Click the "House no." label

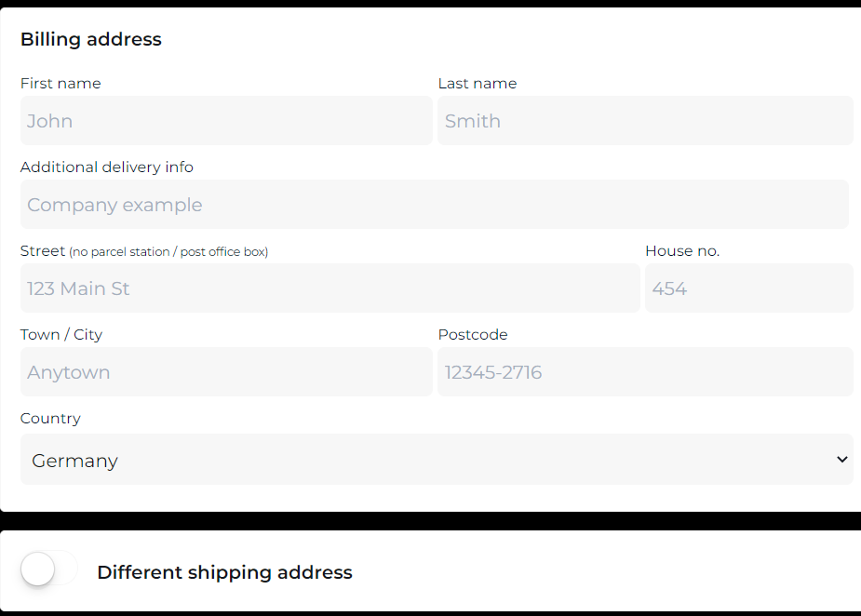(682, 251)
